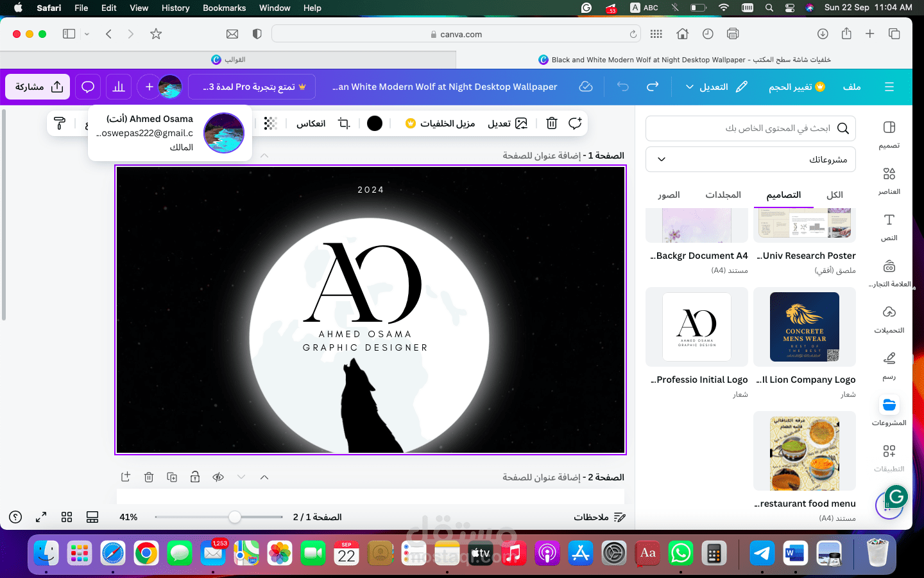Open Lion Company Logo design thumbnail

click(x=805, y=327)
